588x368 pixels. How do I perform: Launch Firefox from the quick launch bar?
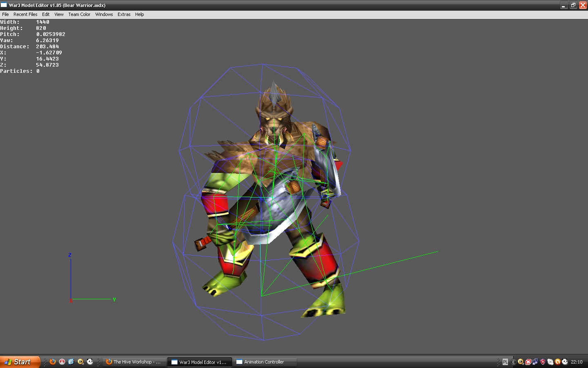(x=53, y=361)
